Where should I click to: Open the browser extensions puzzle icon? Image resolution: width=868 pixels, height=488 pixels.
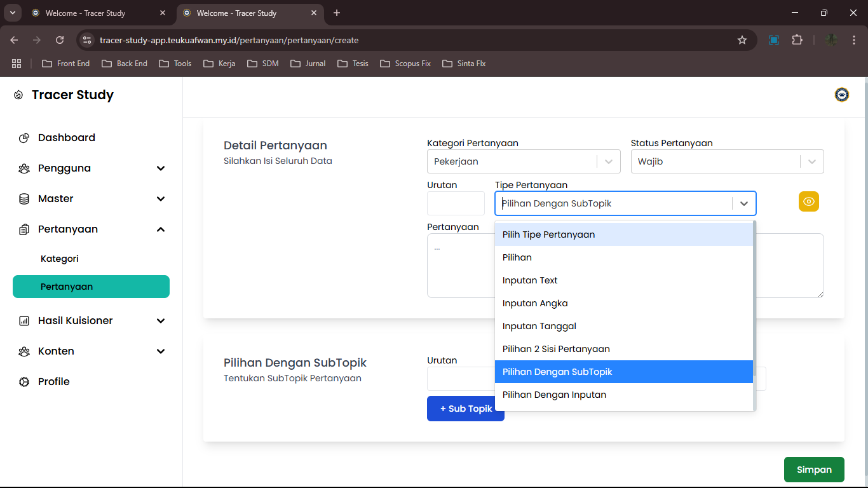(x=797, y=40)
